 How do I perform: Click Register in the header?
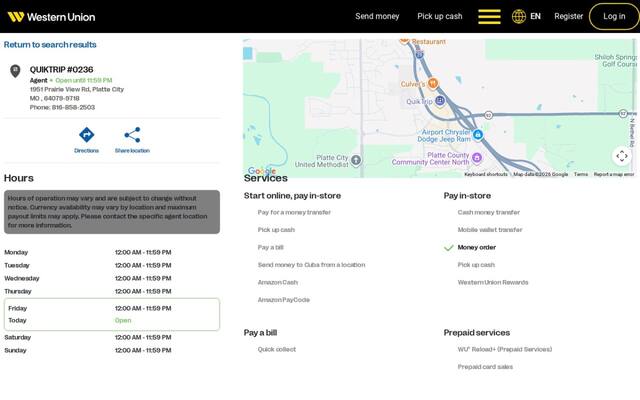[569, 16]
